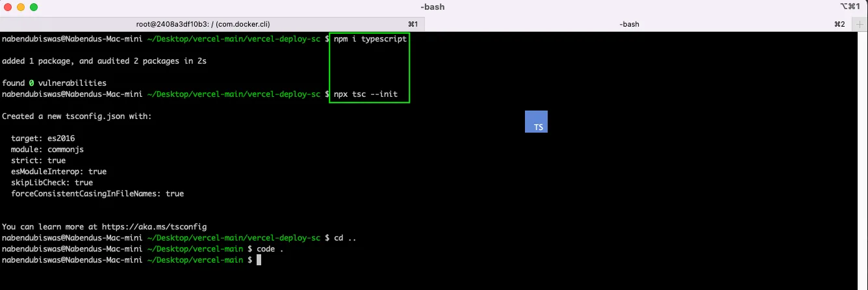Image resolution: width=868 pixels, height=290 pixels.
Task: Click the 'npx tsc --init' command text
Action: 366,94
